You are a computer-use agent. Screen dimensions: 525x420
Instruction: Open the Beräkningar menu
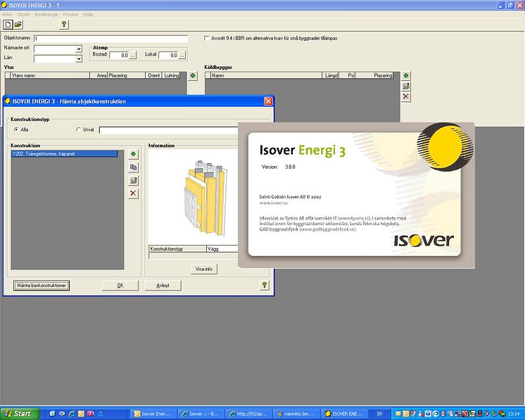(46, 14)
